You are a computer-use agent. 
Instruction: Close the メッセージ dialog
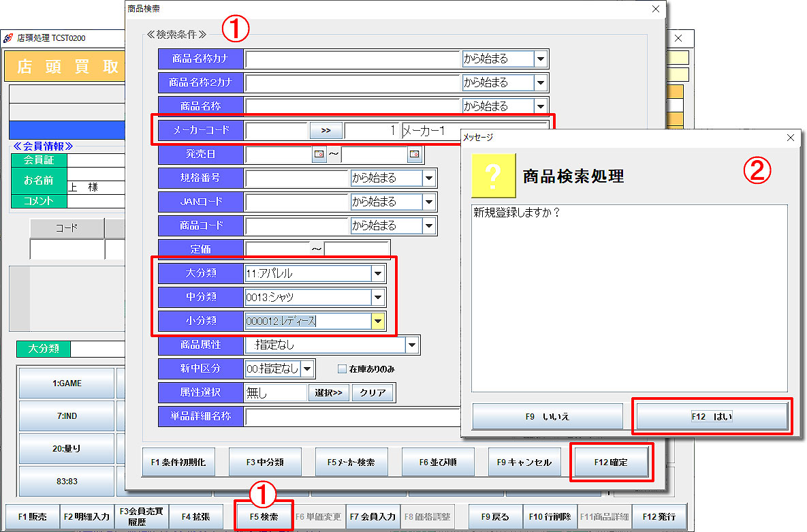tap(791, 138)
